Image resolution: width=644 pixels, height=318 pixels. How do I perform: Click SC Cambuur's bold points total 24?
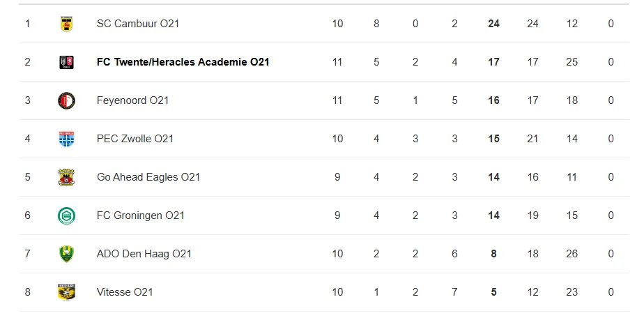pyautogui.click(x=493, y=24)
